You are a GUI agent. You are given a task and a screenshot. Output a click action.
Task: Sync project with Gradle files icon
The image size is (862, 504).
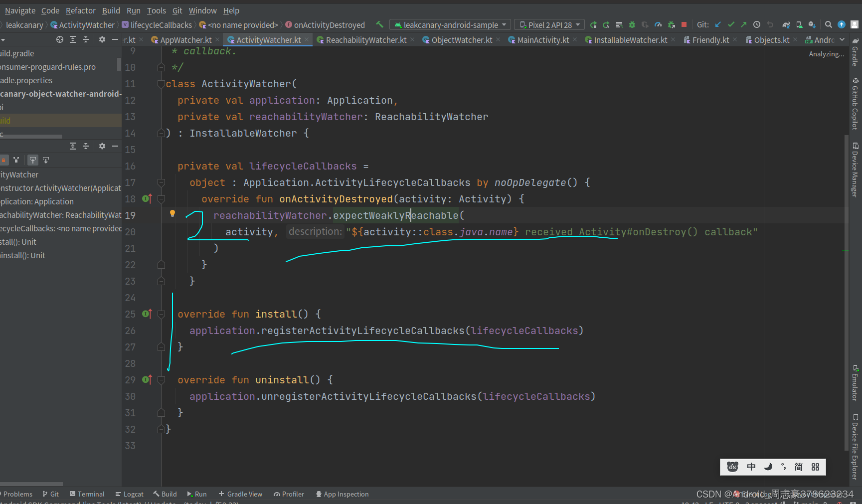tap(786, 24)
